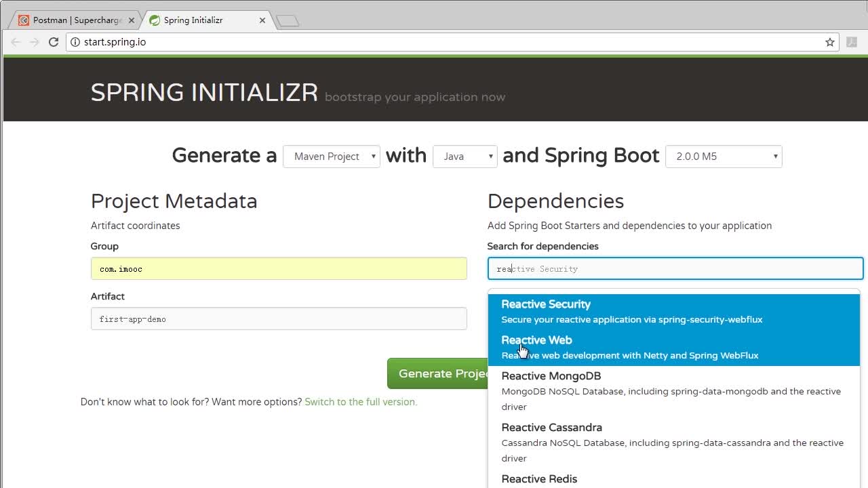This screenshot has width=868, height=488.
Task: Close the Postman tab
Action: point(132,20)
